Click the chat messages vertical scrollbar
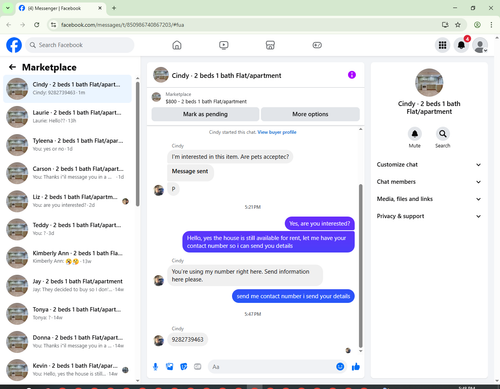The image size is (500, 389). [360, 266]
